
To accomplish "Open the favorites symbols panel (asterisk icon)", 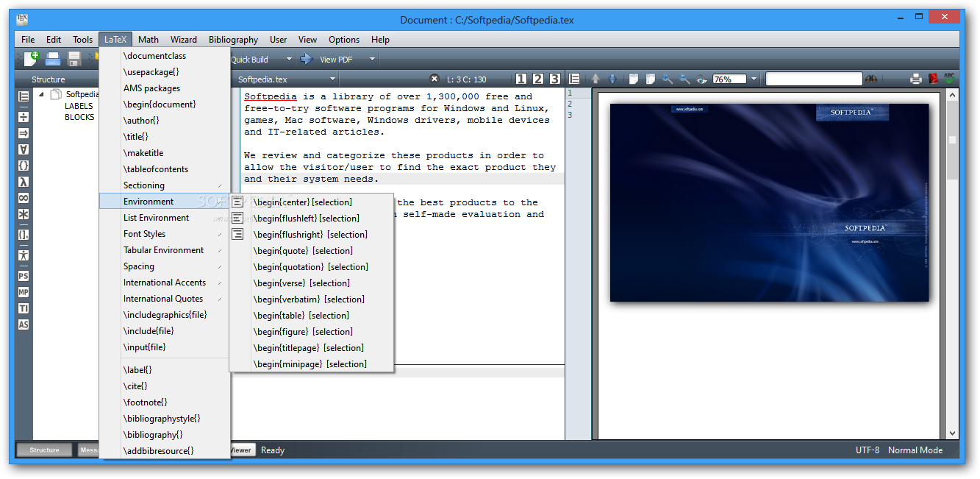I will [24, 214].
